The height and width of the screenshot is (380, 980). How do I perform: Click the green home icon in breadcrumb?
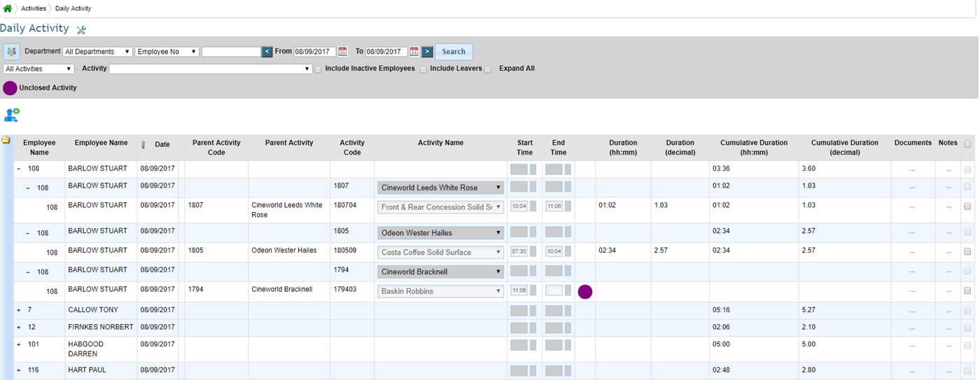click(8, 8)
